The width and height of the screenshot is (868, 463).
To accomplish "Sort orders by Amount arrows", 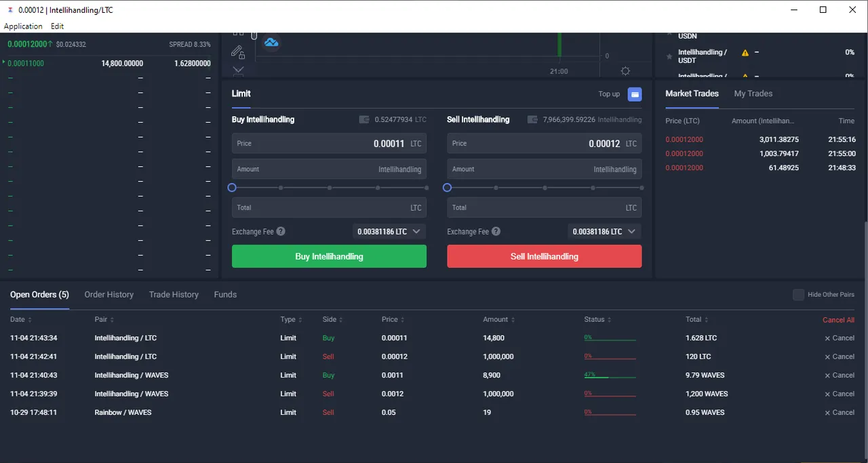I will (x=513, y=320).
